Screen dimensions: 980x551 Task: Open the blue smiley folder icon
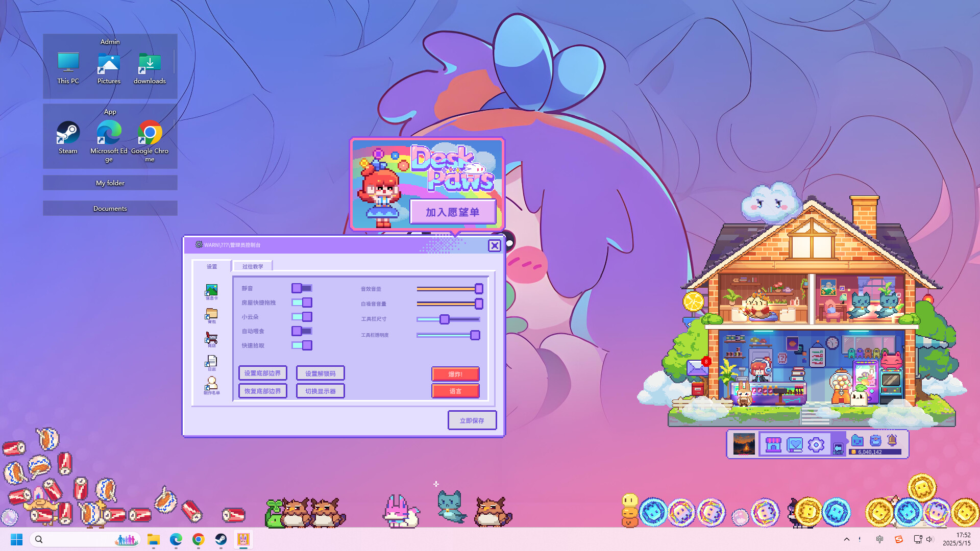click(x=857, y=440)
